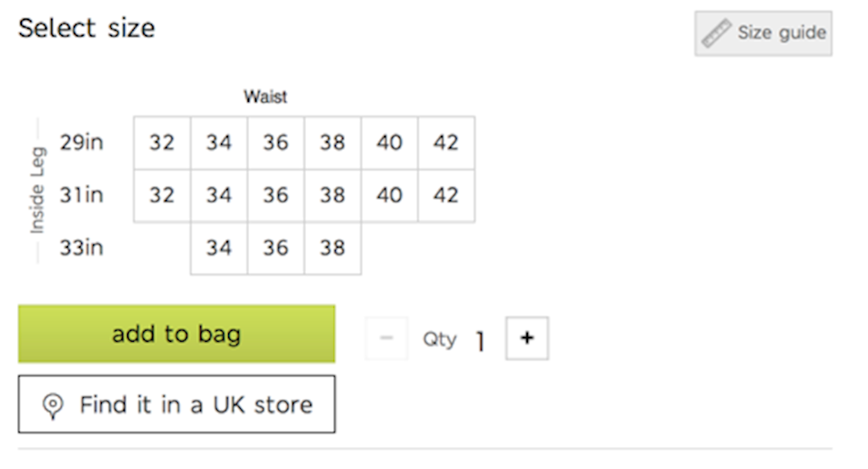Increase quantity with the plus button
The image size is (868, 469).
(x=527, y=338)
